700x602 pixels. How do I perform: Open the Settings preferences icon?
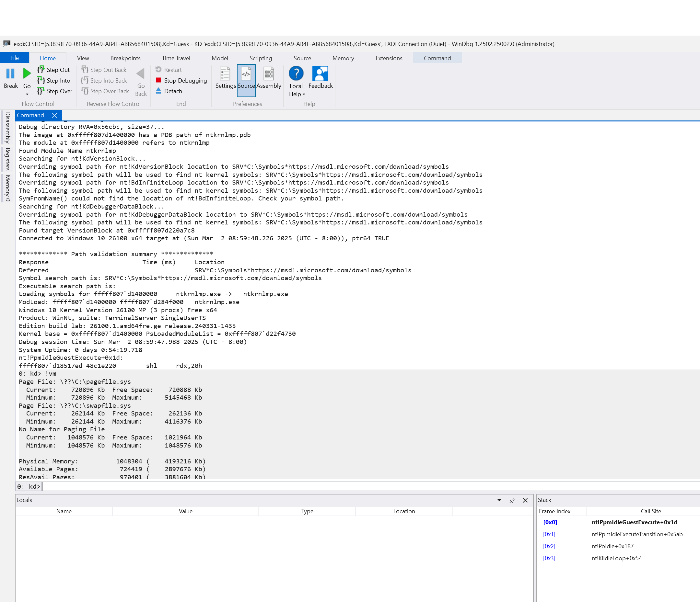click(225, 74)
